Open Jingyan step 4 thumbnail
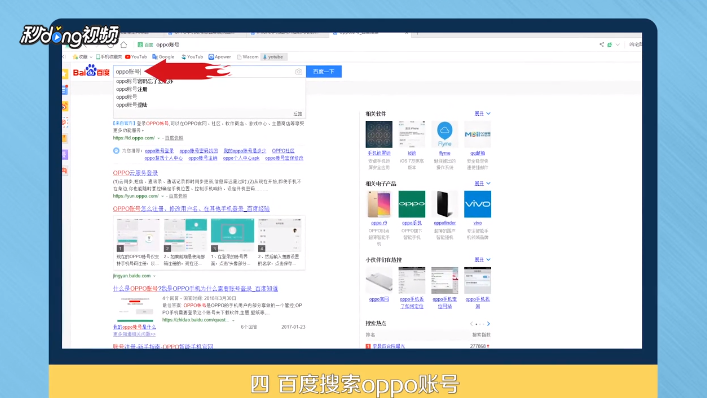Screen dimensions: 707x398 (279, 235)
